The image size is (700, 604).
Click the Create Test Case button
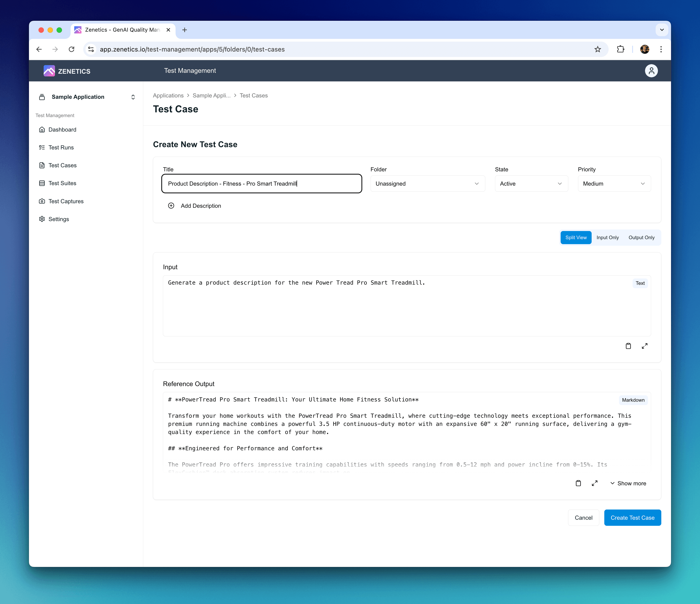click(632, 518)
